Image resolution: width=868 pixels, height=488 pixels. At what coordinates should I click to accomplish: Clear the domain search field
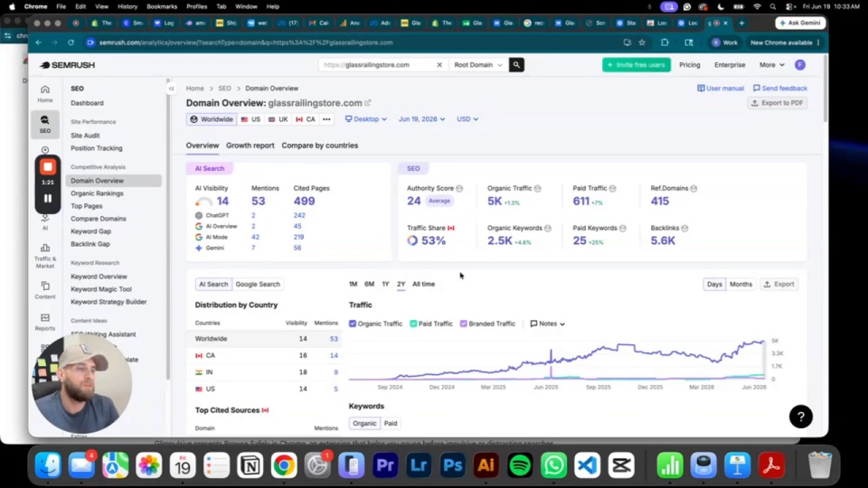tap(439, 65)
